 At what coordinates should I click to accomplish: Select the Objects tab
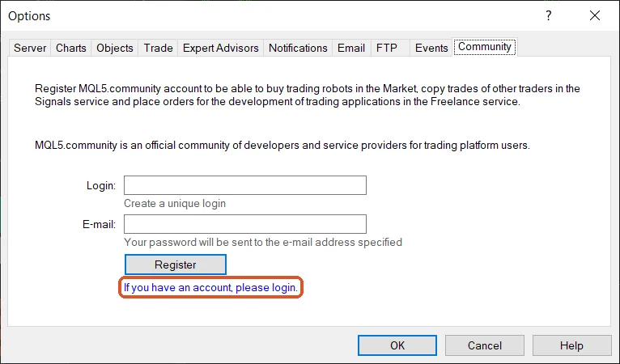pos(115,48)
